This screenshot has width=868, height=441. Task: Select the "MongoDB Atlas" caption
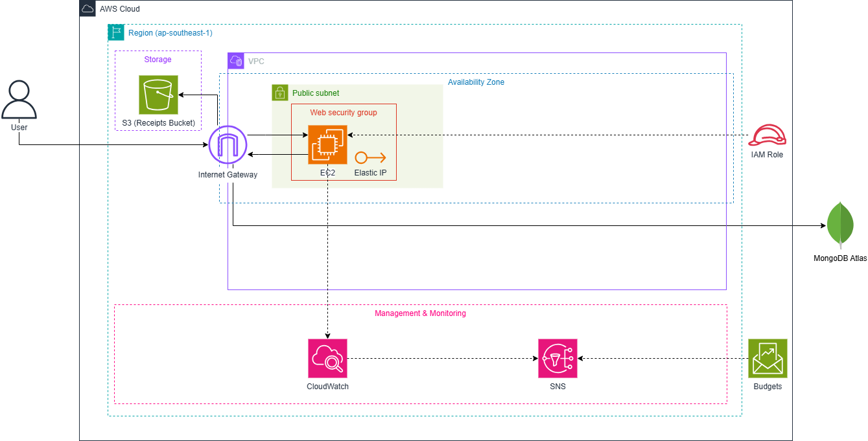840,258
